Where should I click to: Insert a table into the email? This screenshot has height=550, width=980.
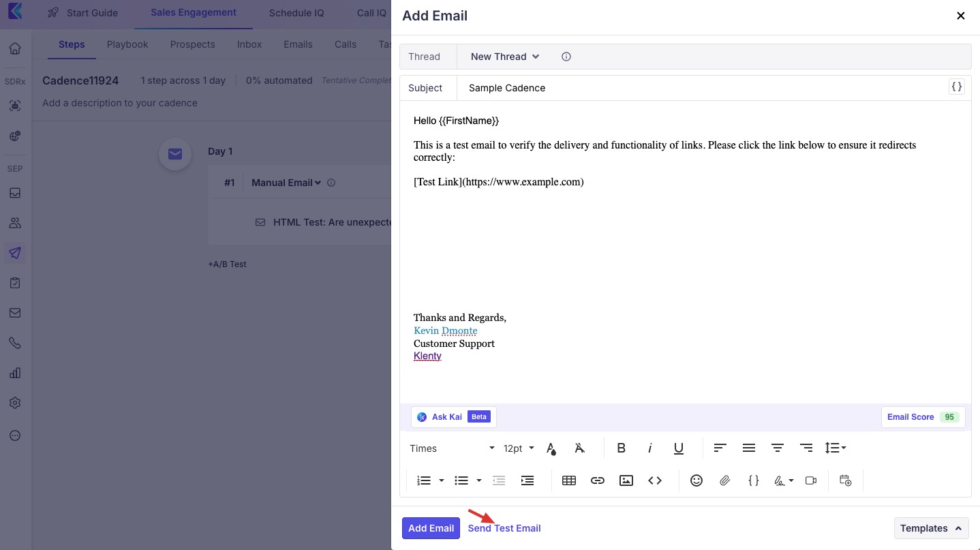pyautogui.click(x=569, y=480)
